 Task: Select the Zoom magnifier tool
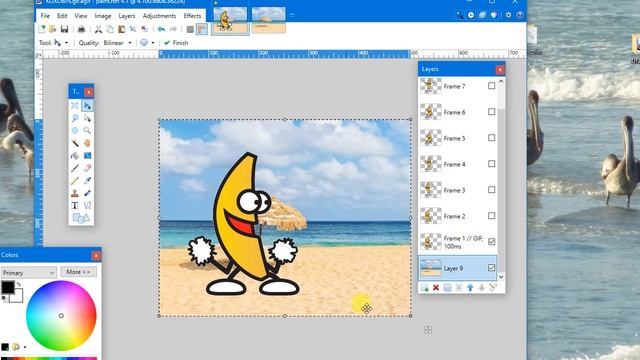pos(87,131)
